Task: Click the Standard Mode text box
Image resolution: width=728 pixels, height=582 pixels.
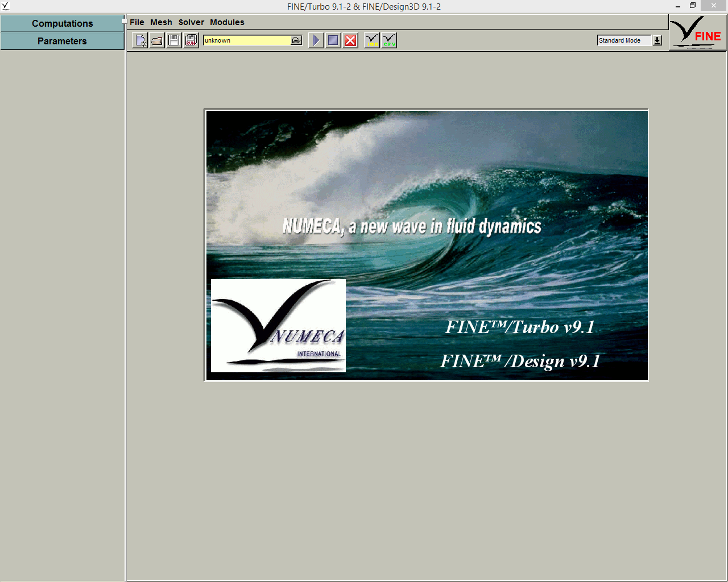Action: 624,40
